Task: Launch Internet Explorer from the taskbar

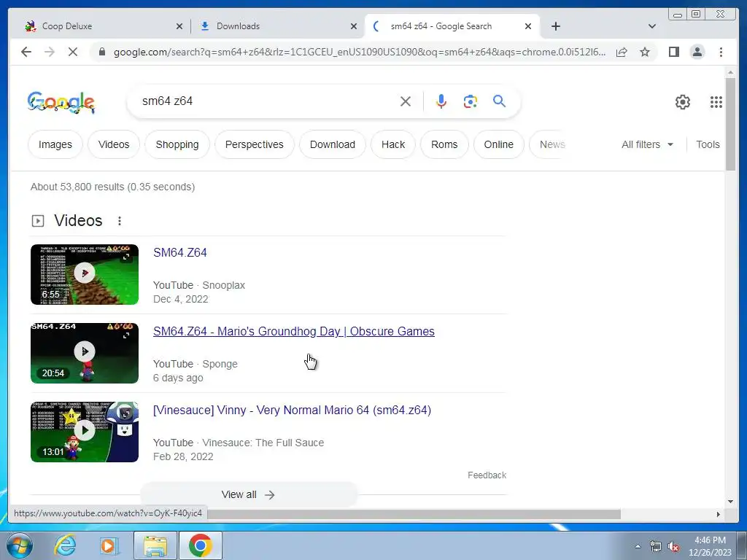Action: click(x=65, y=545)
